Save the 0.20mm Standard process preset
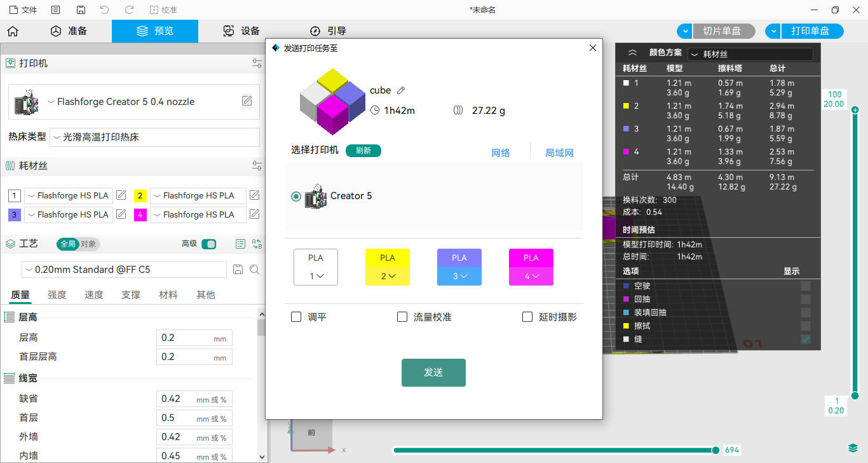This screenshot has width=868, height=463. pos(238,270)
